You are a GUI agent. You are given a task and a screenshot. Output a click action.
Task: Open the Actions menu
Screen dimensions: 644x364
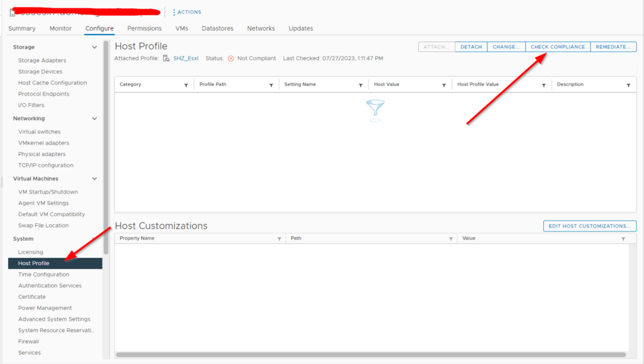click(x=187, y=13)
